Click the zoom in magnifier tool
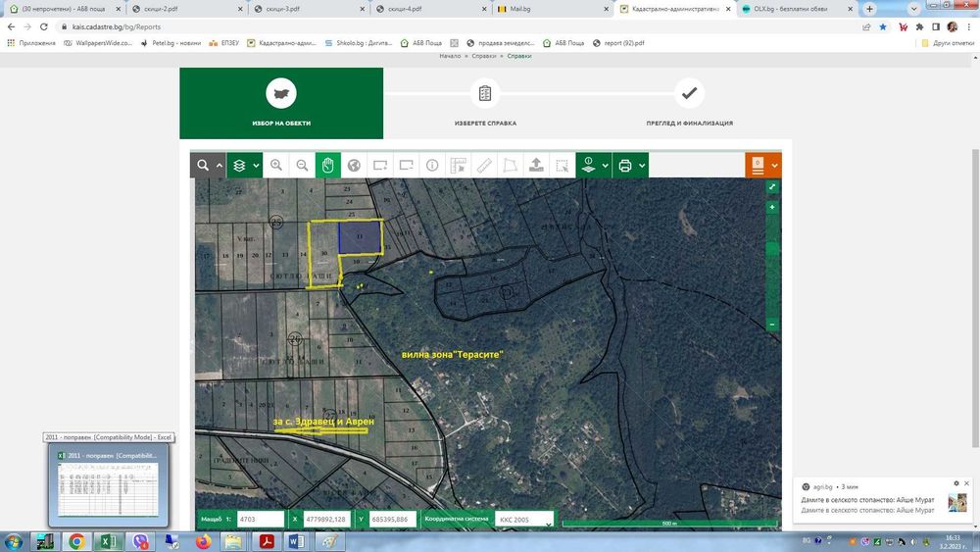 276,166
